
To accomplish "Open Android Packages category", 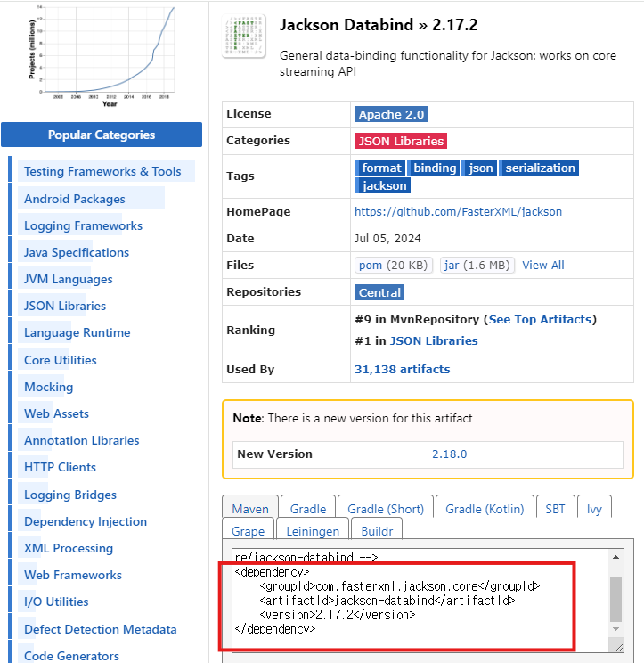I will [74, 199].
